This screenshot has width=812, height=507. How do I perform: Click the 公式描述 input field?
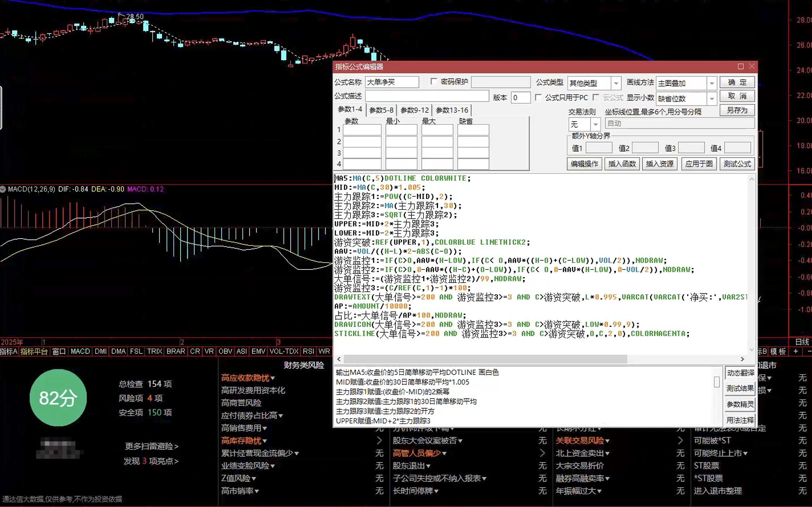427,96
